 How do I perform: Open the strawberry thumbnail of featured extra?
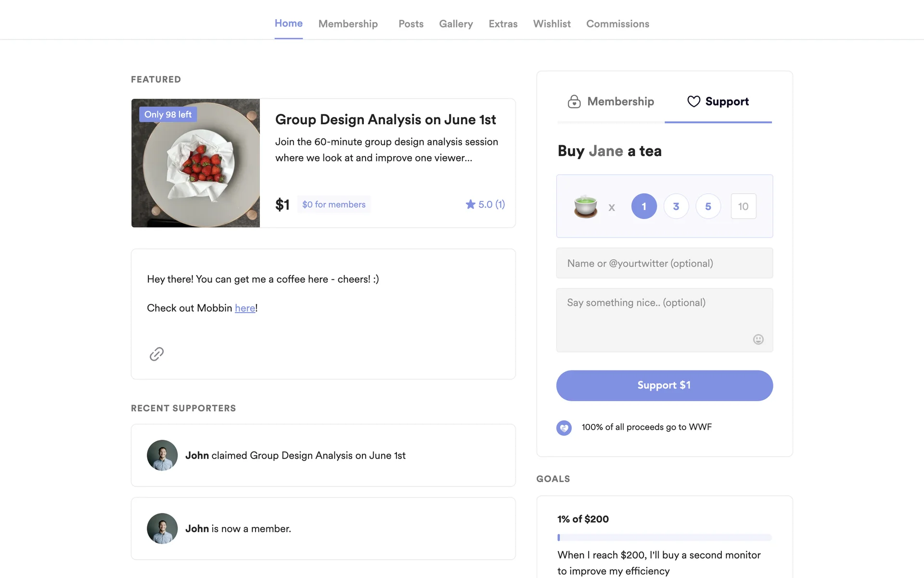click(x=195, y=163)
